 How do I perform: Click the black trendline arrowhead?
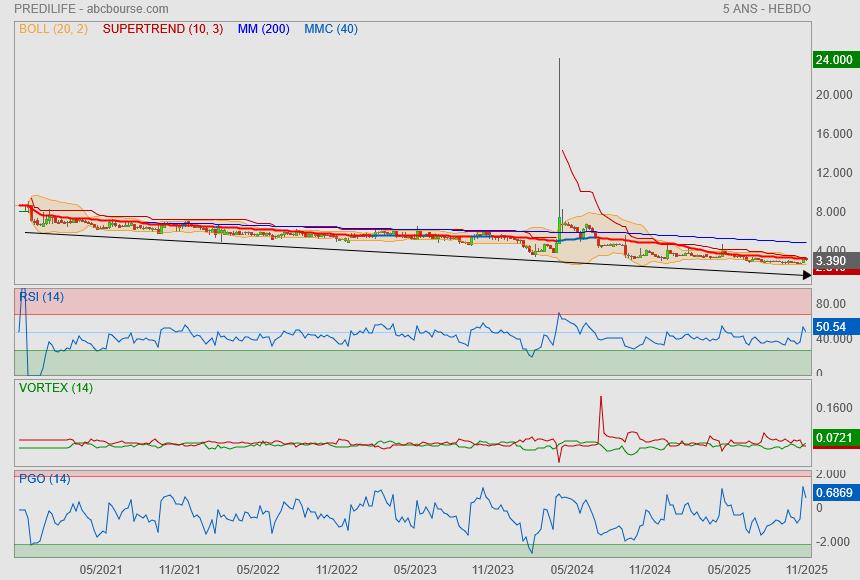[804, 275]
